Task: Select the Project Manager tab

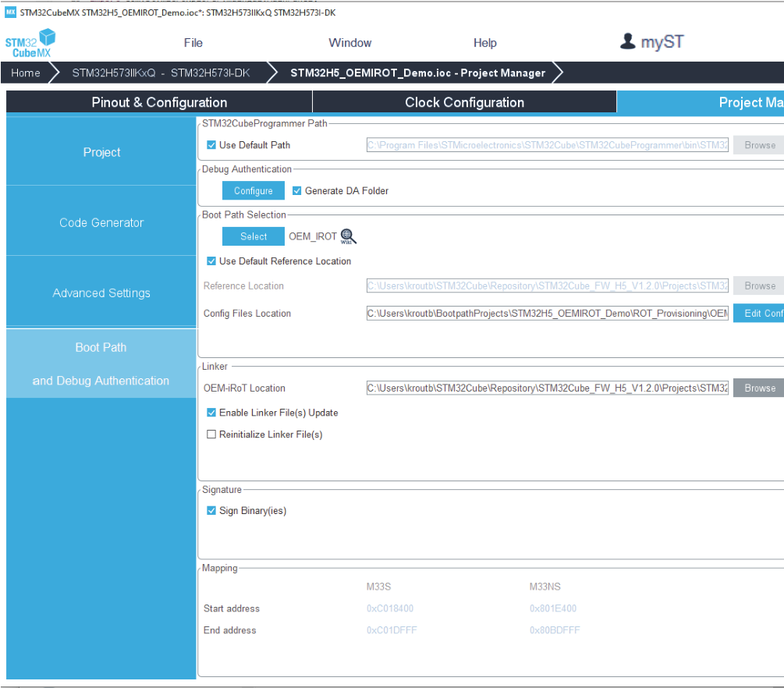Action: [x=701, y=102]
